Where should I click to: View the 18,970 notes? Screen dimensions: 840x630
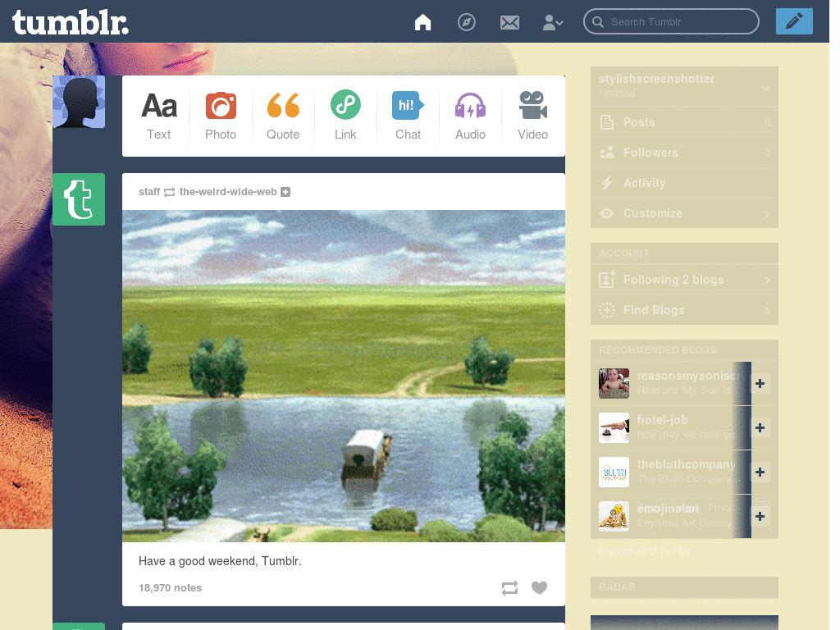point(171,587)
